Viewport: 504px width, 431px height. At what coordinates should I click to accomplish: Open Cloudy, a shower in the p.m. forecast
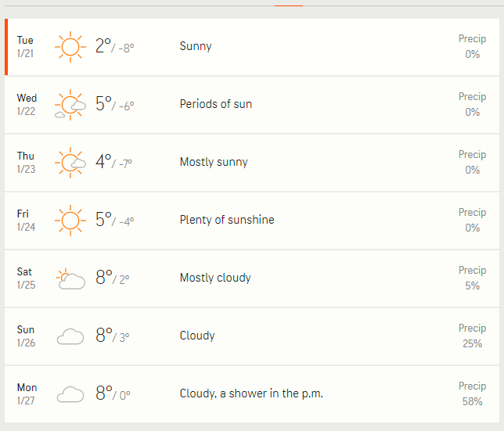click(251, 393)
